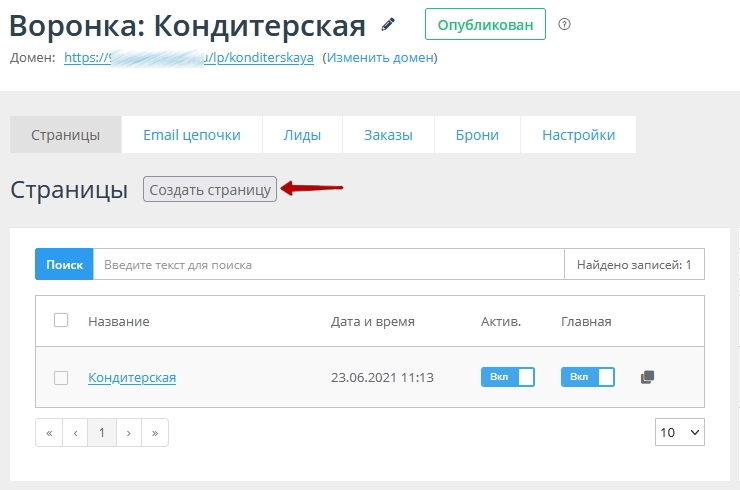Switch to the Email цепочки tab
Screen dimensions: 740x490
click(x=192, y=135)
